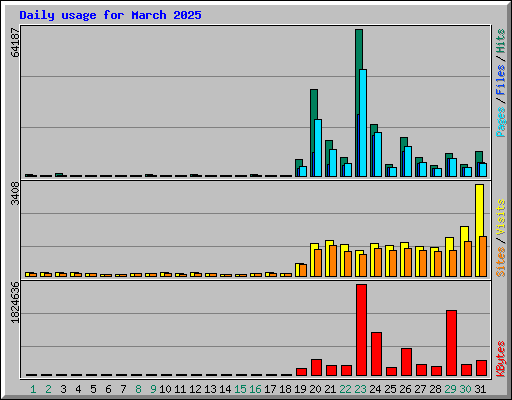The width and height of the screenshot is (512, 400).
Task: Click day label 5 on the x-axis
Action: click(93, 389)
